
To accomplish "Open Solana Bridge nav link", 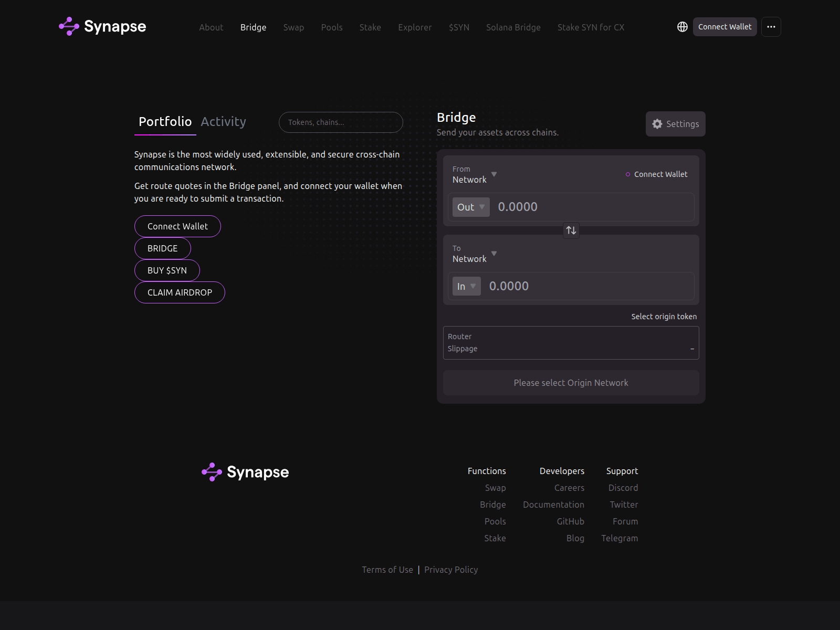I will click(513, 27).
